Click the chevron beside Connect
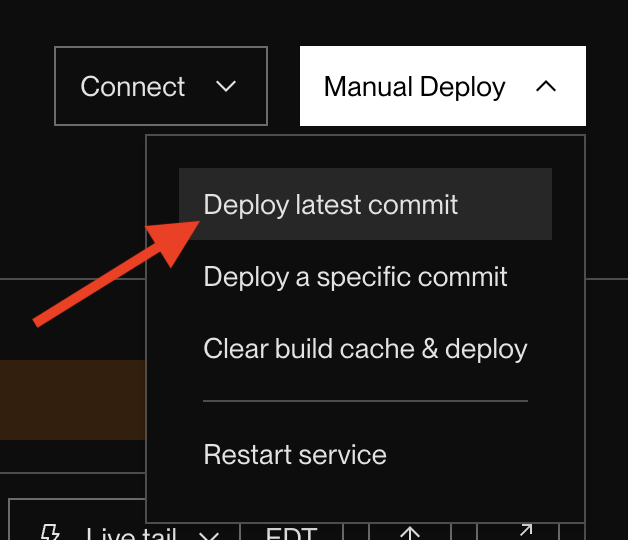This screenshot has width=628, height=540. [227, 87]
